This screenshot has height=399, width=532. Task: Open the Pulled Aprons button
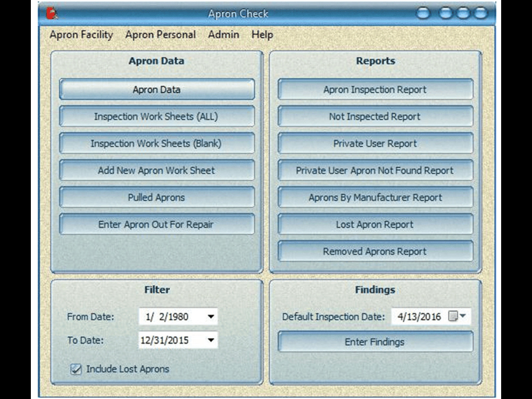pyautogui.click(x=157, y=197)
